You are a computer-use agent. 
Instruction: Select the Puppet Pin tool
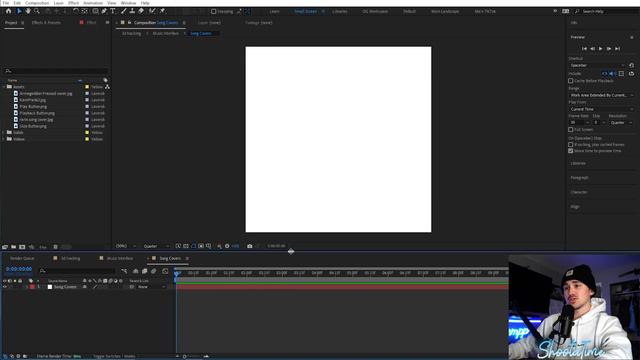pos(162,11)
